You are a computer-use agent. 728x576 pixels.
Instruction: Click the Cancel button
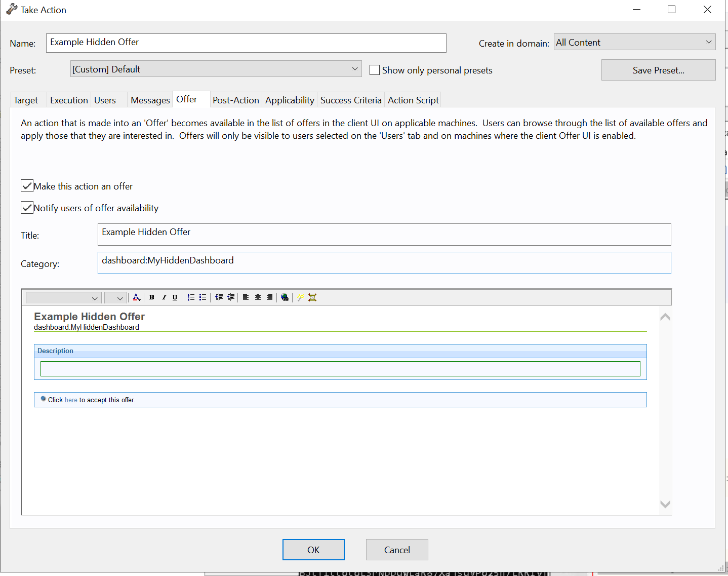(x=397, y=550)
